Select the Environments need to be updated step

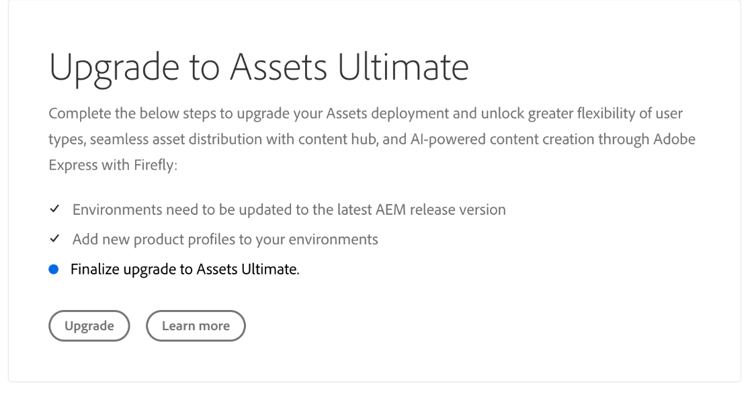coord(288,210)
